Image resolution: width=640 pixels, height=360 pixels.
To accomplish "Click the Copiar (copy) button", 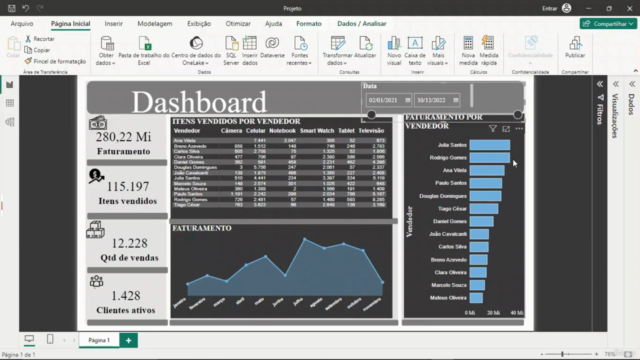I will point(37,50).
